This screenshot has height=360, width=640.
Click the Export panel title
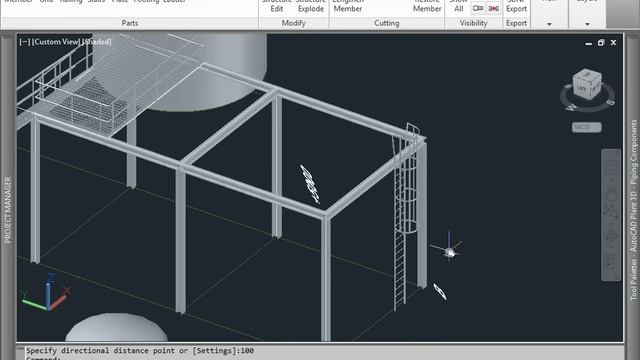(x=516, y=23)
